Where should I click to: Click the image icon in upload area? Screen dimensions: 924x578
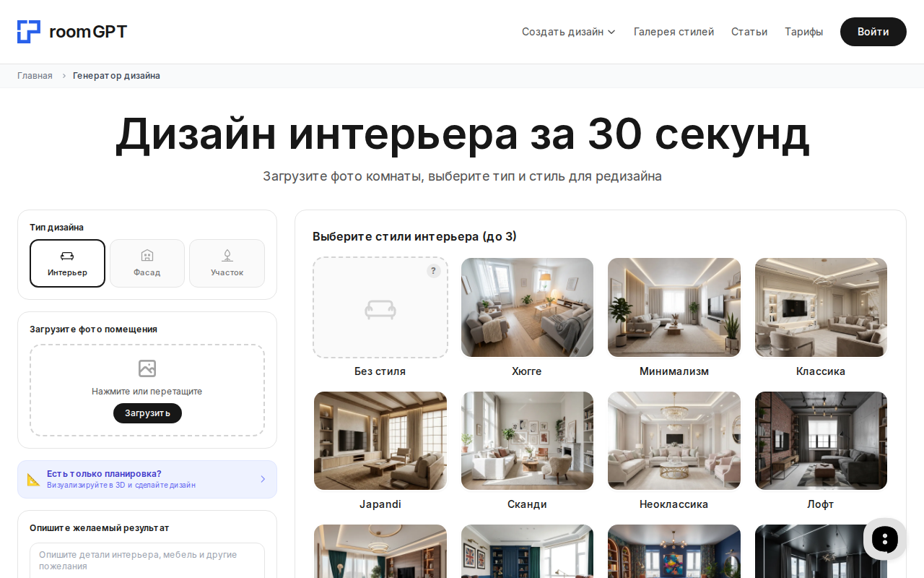(147, 368)
